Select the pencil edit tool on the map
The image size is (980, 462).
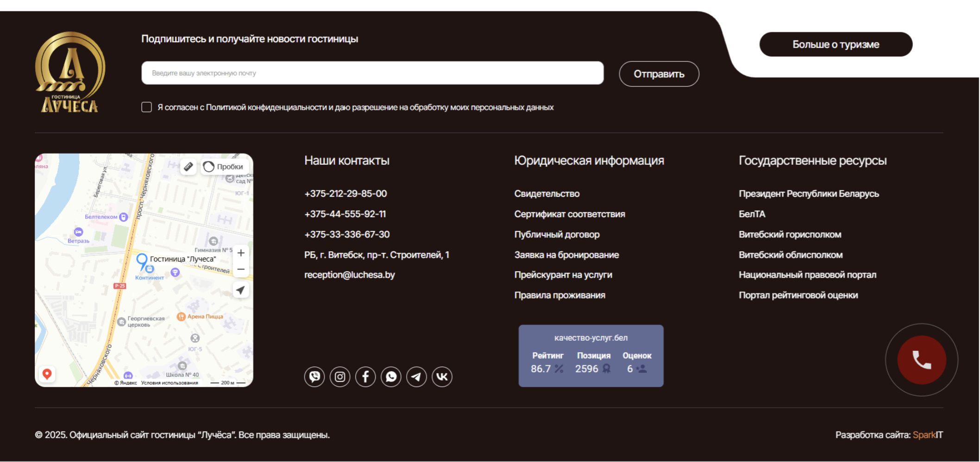pyautogui.click(x=189, y=166)
